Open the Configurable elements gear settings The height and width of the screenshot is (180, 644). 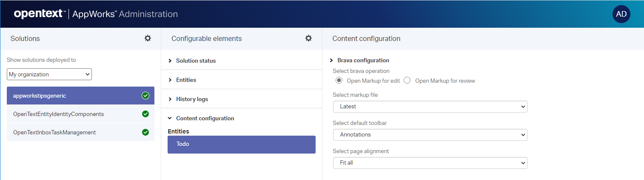[308, 38]
